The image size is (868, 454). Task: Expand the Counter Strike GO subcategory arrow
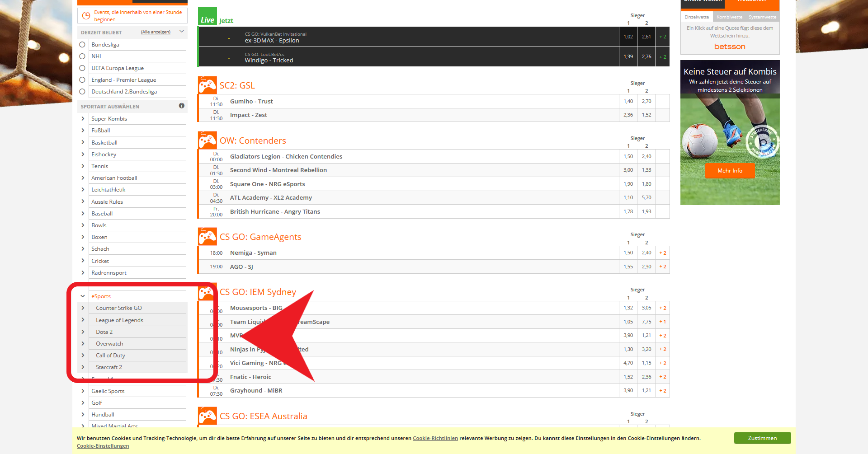coord(83,308)
